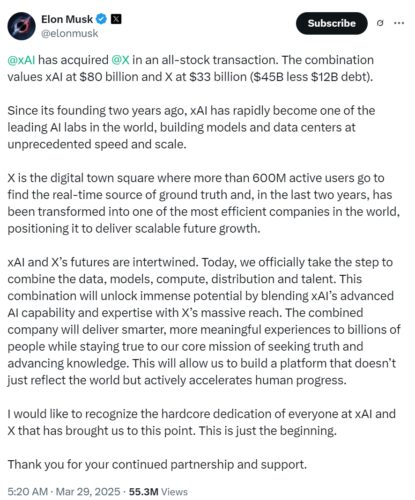This screenshot has width=415, height=500.
Task: Click the blue verified checkmark badge
Action: pos(101,19)
